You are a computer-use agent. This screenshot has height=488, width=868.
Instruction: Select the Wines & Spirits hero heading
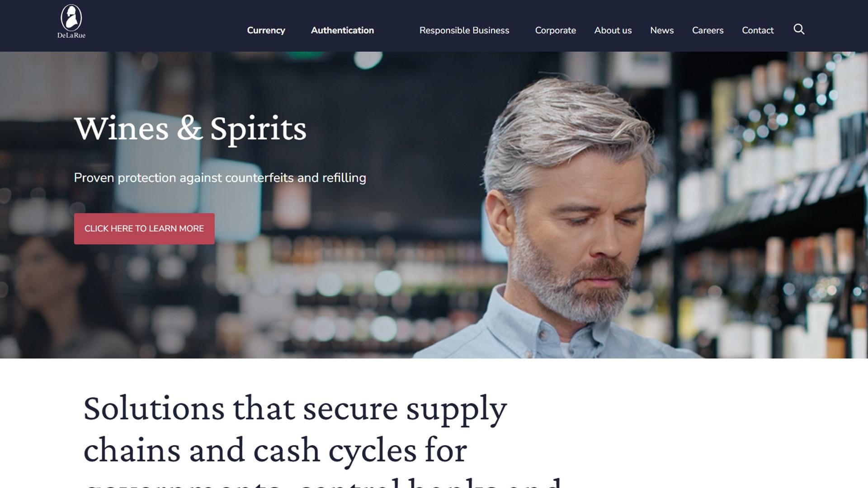190,129
